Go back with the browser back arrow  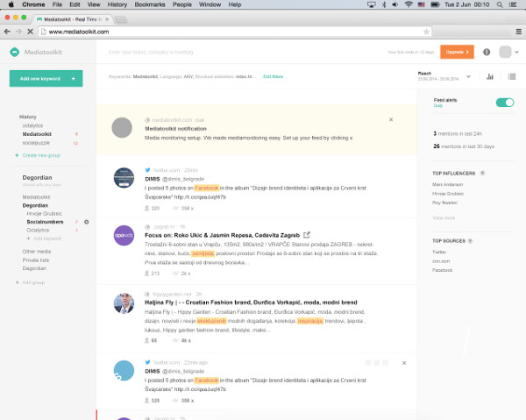tap(7, 32)
